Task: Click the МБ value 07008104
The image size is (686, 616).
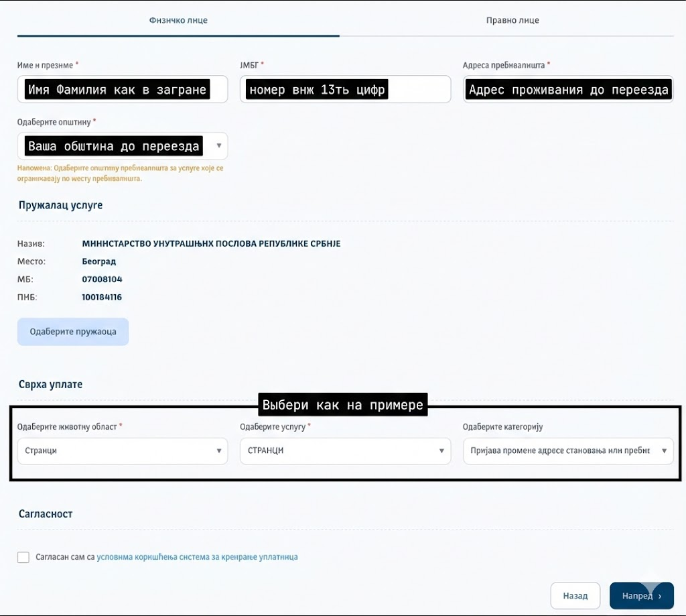Action: point(102,280)
